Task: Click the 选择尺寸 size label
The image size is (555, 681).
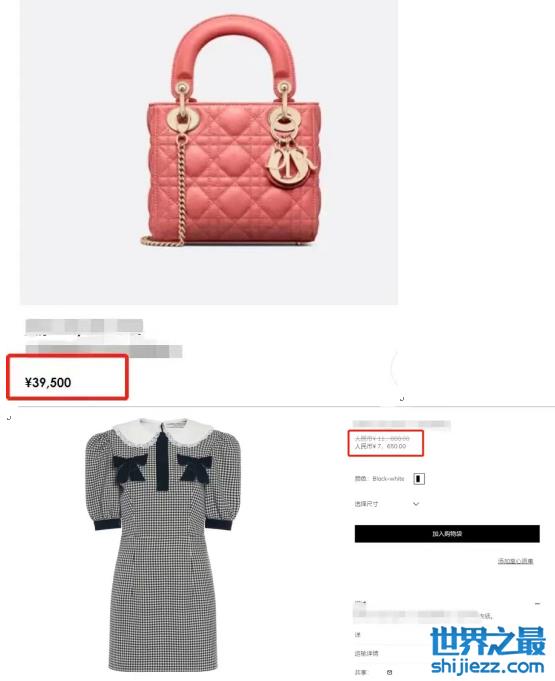Action: (367, 504)
